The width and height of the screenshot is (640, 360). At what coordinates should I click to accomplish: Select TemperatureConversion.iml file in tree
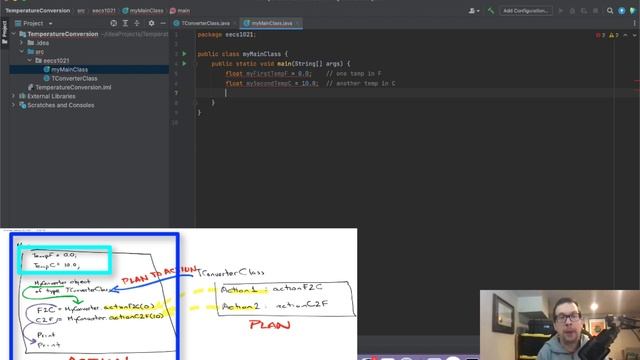coord(69,87)
